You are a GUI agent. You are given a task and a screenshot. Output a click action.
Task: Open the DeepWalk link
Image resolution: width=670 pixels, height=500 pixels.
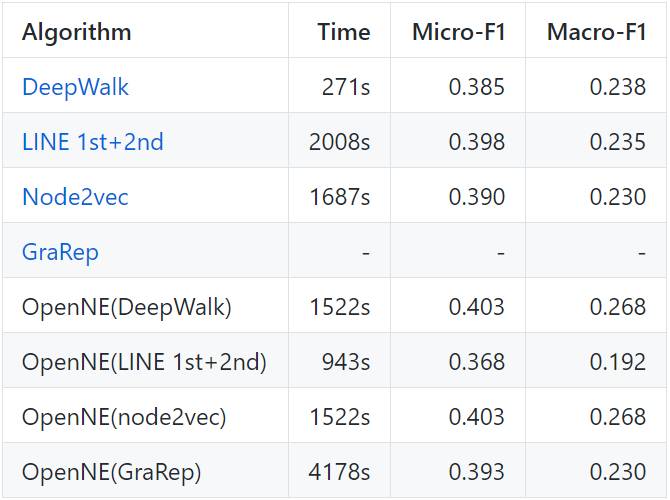pyautogui.click(x=75, y=87)
